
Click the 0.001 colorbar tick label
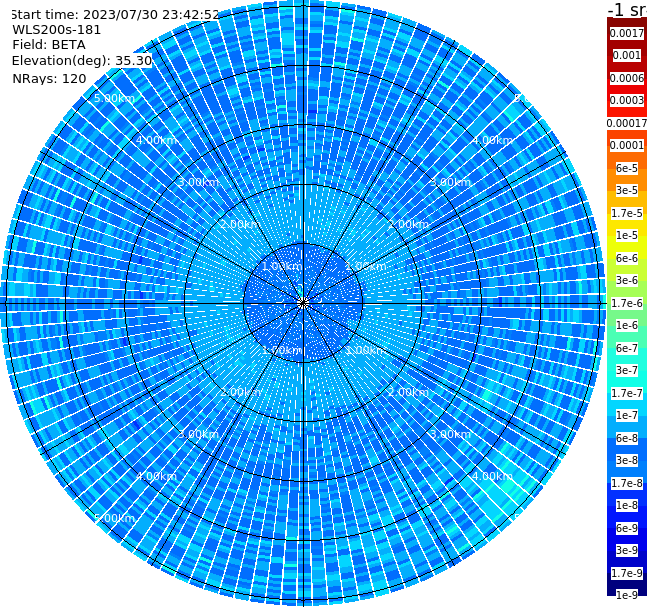pyautogui.click(x=627, y=55)
